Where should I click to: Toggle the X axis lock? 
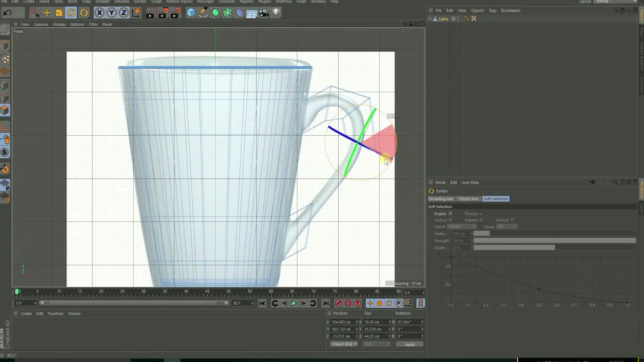[99, 13]
